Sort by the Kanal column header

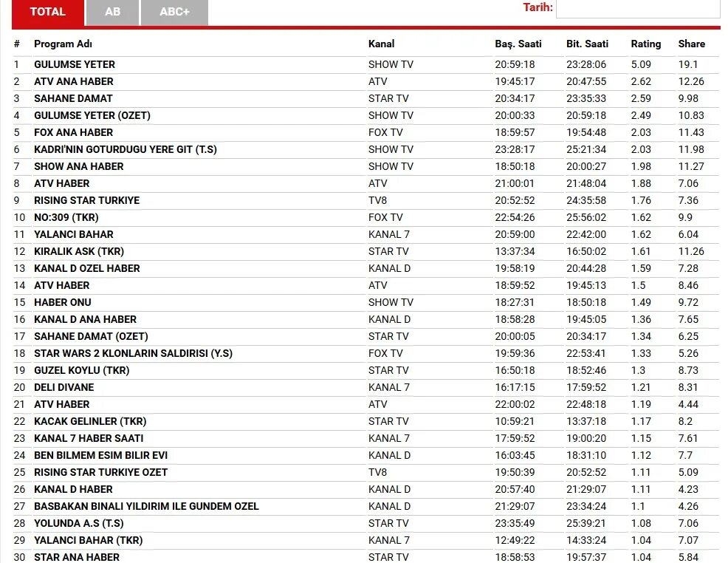[382, 44]
